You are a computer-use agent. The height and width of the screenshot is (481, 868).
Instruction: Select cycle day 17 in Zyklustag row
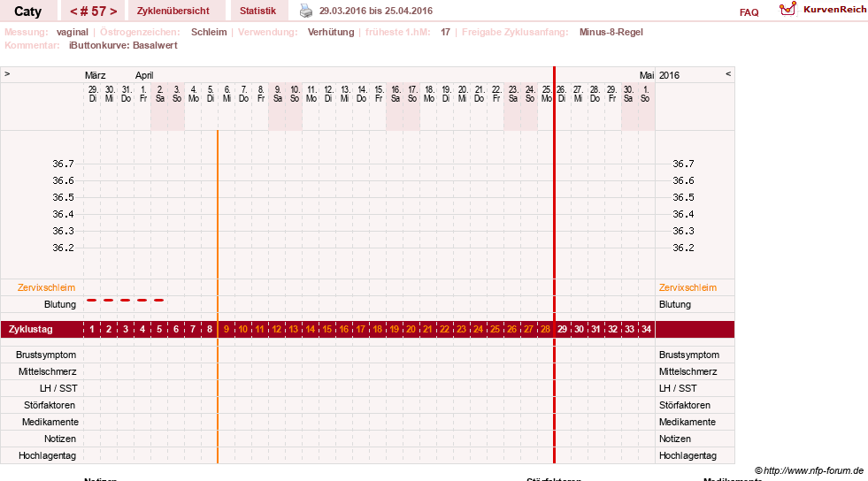pos(360,330)
